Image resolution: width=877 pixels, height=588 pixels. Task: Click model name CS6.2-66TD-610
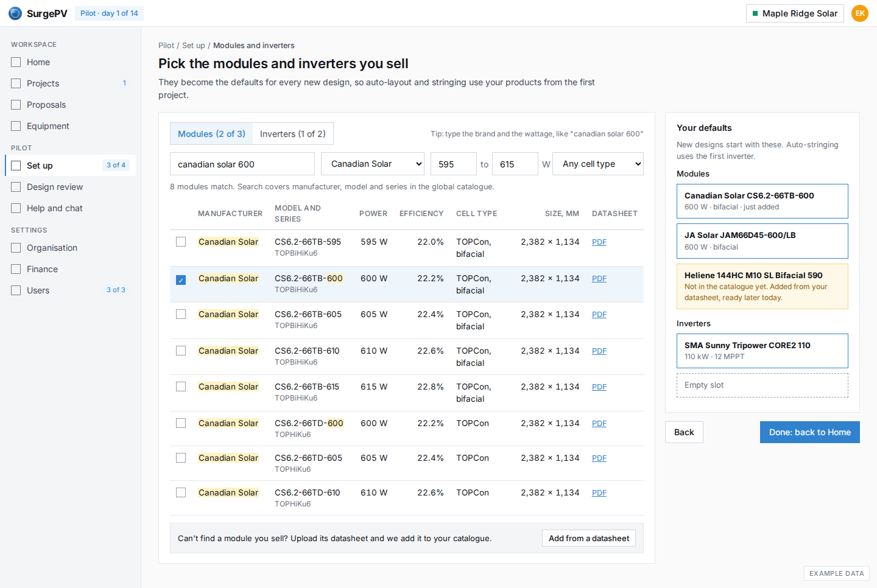(308, 492)
